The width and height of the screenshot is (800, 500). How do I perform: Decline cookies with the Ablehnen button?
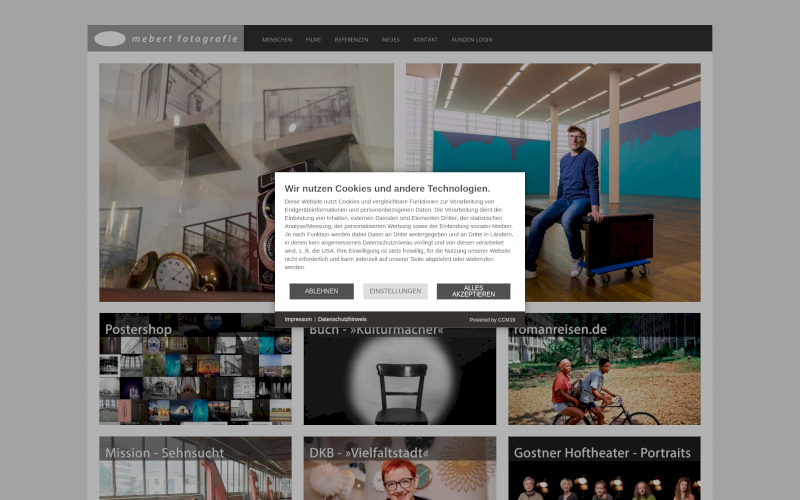point(321,291)
